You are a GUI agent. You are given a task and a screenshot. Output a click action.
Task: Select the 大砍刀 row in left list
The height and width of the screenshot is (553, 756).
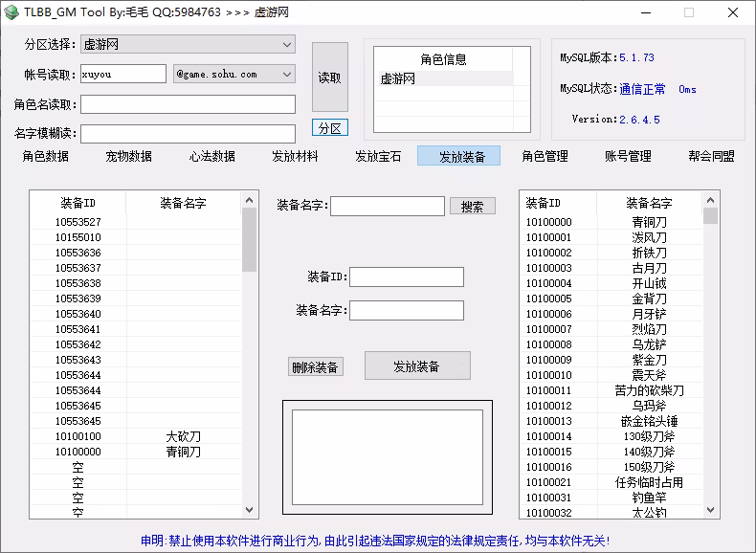point(183,436)
